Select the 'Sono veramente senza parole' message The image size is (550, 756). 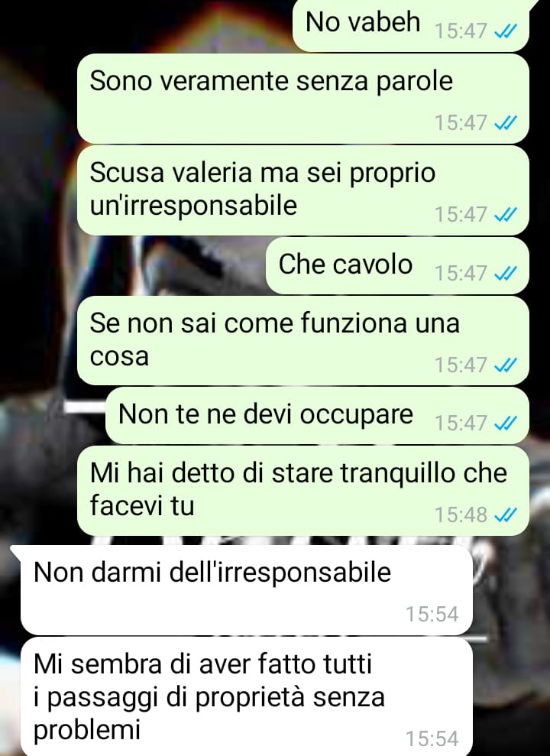pyautogui.click(x=303, y=99)
